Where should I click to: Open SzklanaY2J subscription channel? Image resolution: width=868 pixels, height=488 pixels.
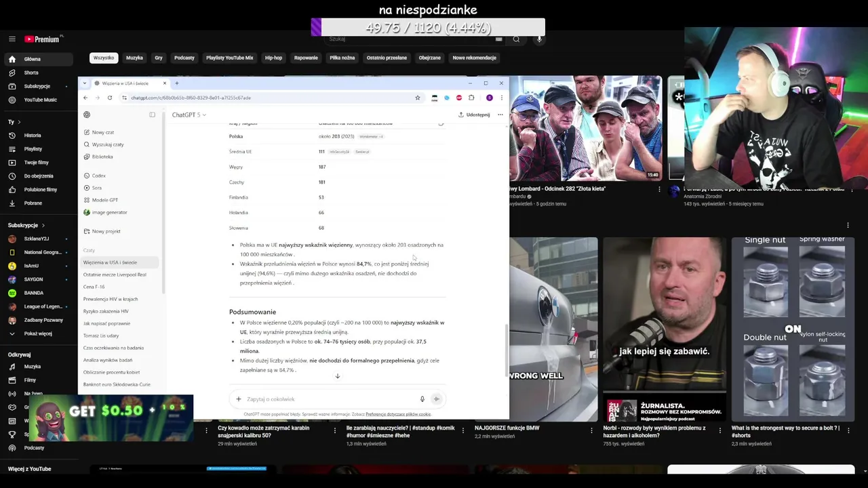click(x=37, y=239)
